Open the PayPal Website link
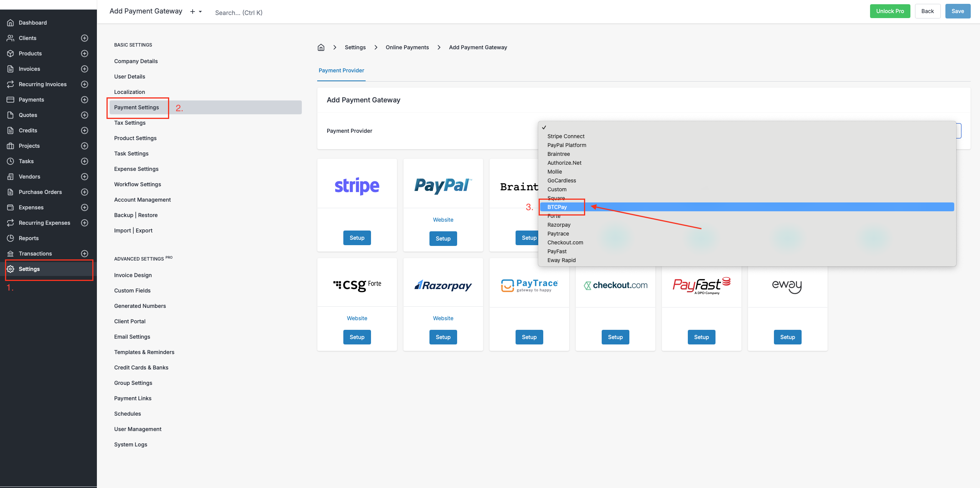 coord(443,219)
